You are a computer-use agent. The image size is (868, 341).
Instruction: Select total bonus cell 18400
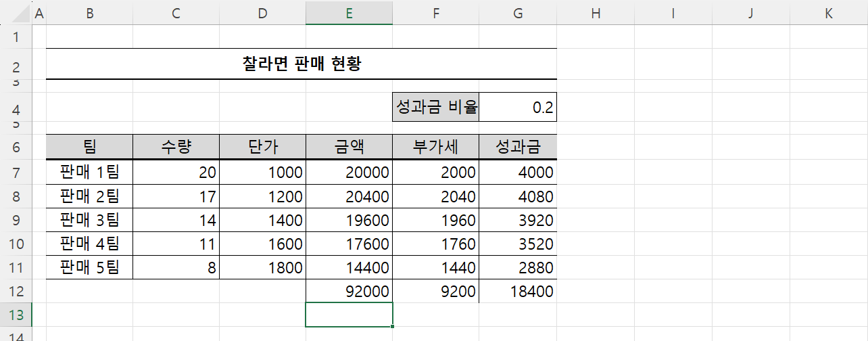(518, 291)
